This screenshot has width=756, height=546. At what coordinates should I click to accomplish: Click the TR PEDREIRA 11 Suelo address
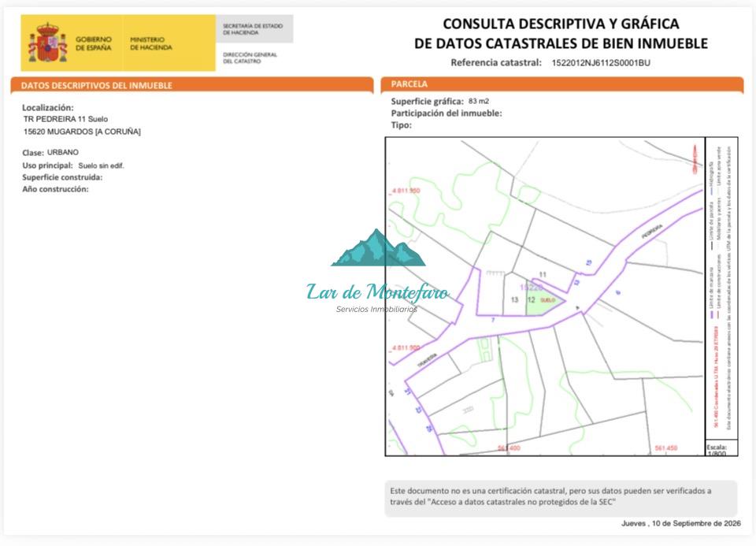(65, 119)
